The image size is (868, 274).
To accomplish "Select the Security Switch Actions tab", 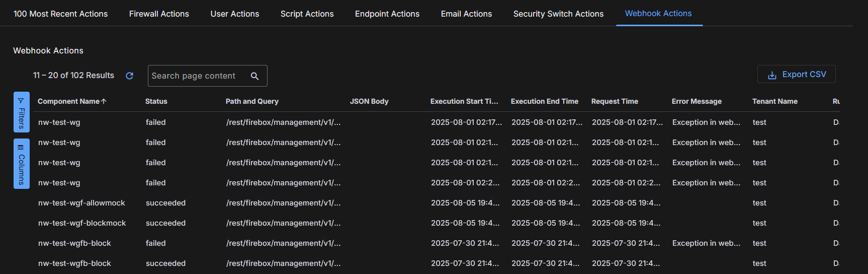I will 558,14.
